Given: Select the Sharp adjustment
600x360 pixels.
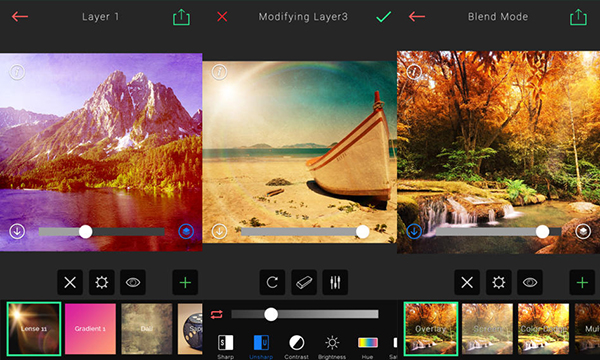Looking at the screenshot, I should point(225,347).
